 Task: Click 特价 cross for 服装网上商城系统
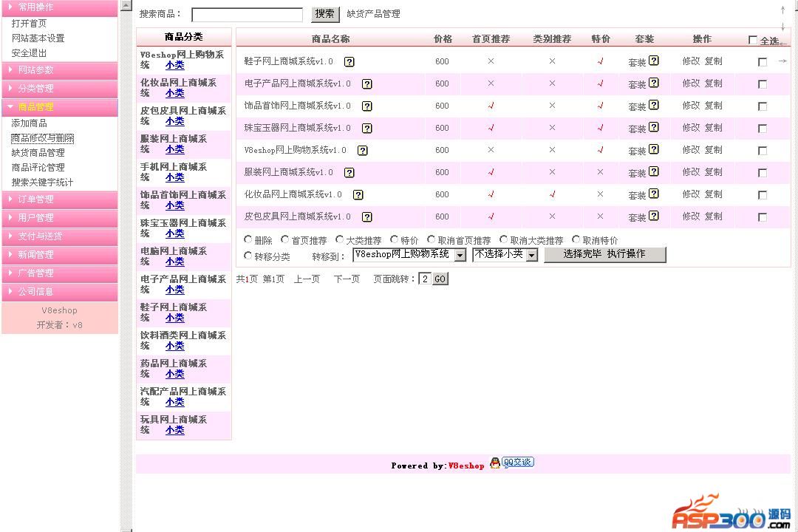tap(601, 172)
